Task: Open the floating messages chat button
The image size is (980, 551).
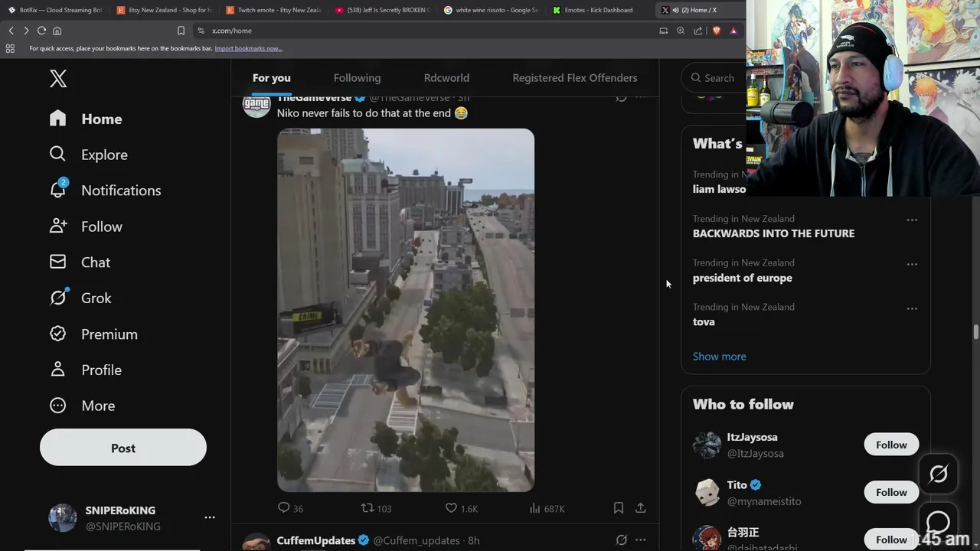Action: pos(938,522)
